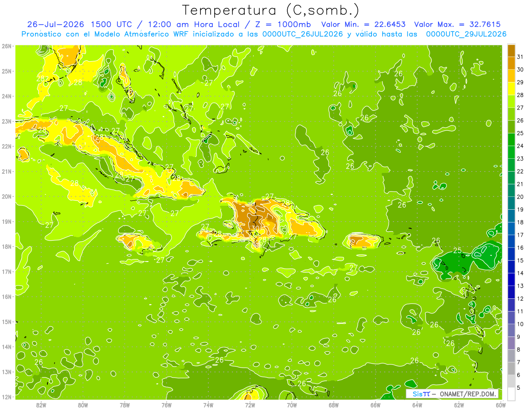532x411 pixels.
Task: Click the "15N" latitude axis label
Action: point(6,321)
